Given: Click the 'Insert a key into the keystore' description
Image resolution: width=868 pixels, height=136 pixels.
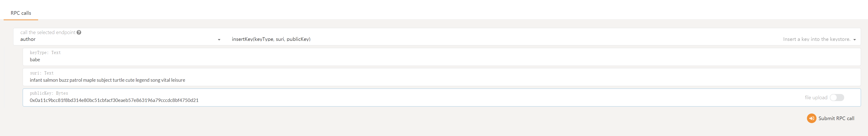Looking at the screenshot, I should pos(816,39).
